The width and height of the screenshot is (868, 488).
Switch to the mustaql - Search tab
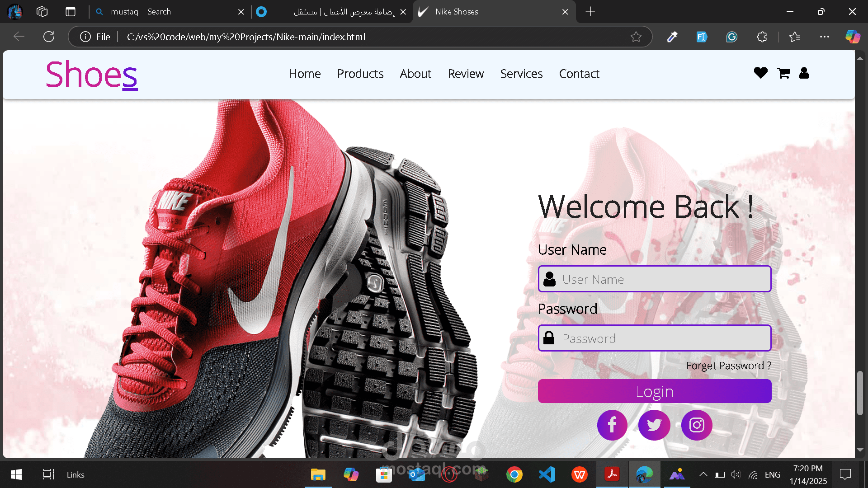pyautogui.click(x=141, y=12)
